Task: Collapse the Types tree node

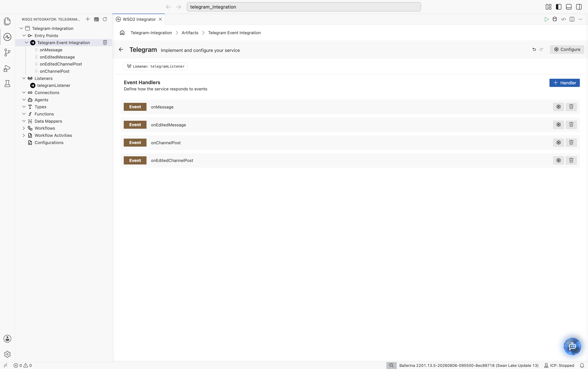Action: [24, 107]
